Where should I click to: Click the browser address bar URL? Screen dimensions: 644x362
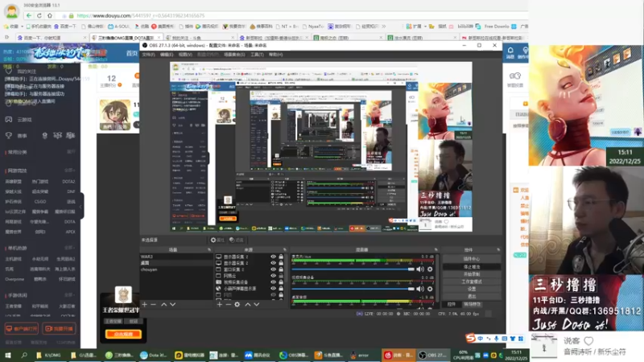tap(140, 15)
